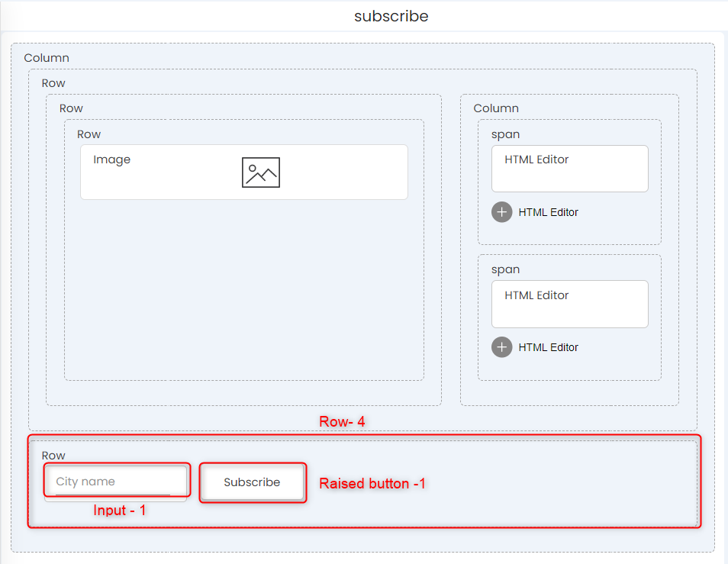The image size is (728, 564).
Task: Select the HTML Editor box in the first span
Action: click(x=569, y=169)
